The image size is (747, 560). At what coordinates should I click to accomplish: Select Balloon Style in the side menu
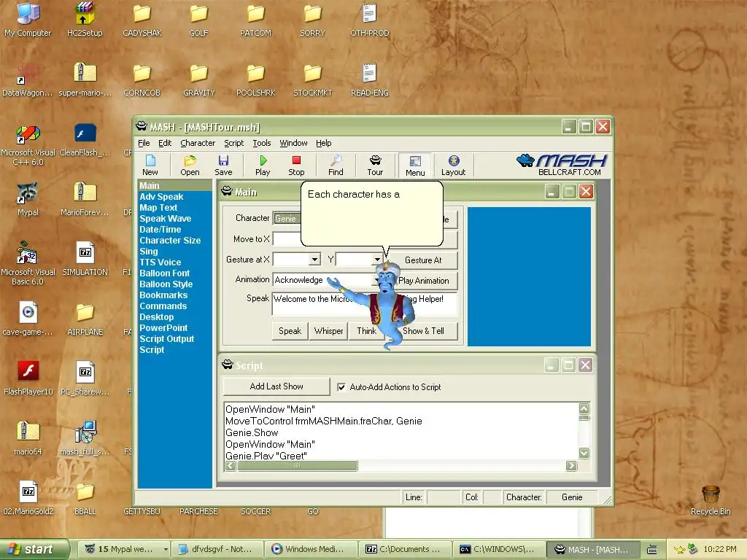click(166, 284)
